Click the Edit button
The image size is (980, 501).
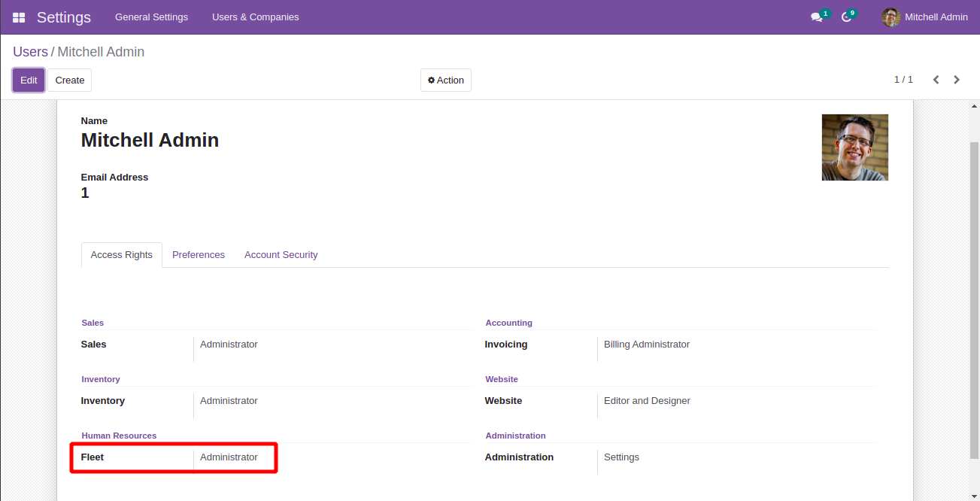tap(29, 80)
